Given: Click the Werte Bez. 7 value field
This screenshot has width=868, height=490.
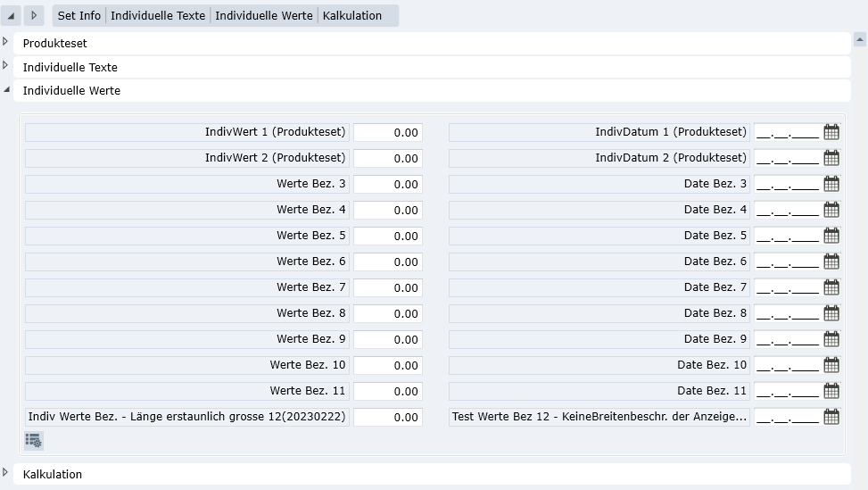Looking at the screenshot, I should 388,287.
